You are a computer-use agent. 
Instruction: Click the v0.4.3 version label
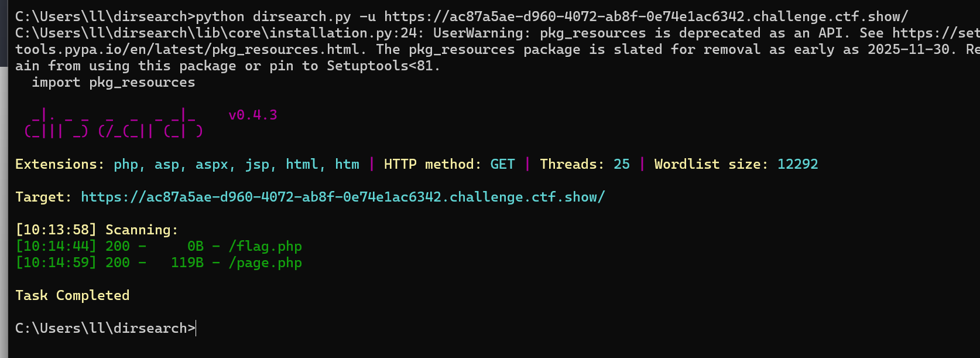coord(253,115)
